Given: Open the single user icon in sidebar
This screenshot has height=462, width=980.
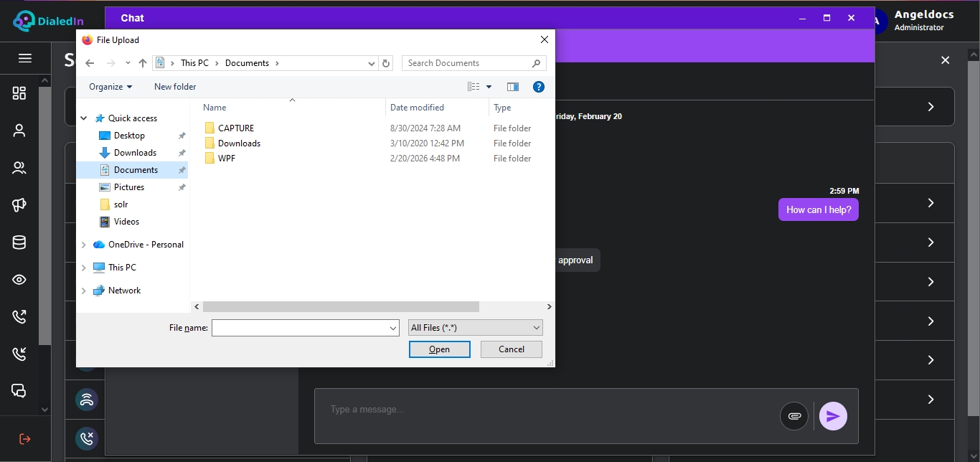Looking at the screenshot, I should (19, 131).
